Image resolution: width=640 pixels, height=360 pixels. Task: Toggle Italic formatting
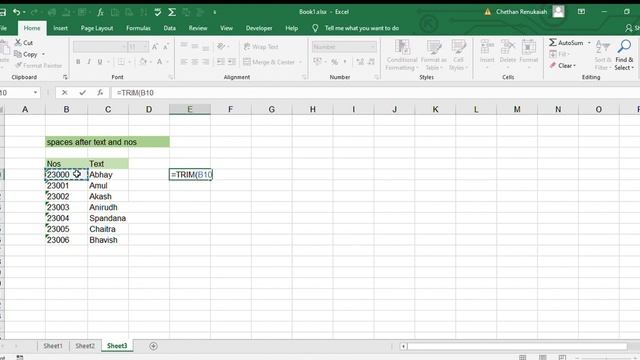89,62
